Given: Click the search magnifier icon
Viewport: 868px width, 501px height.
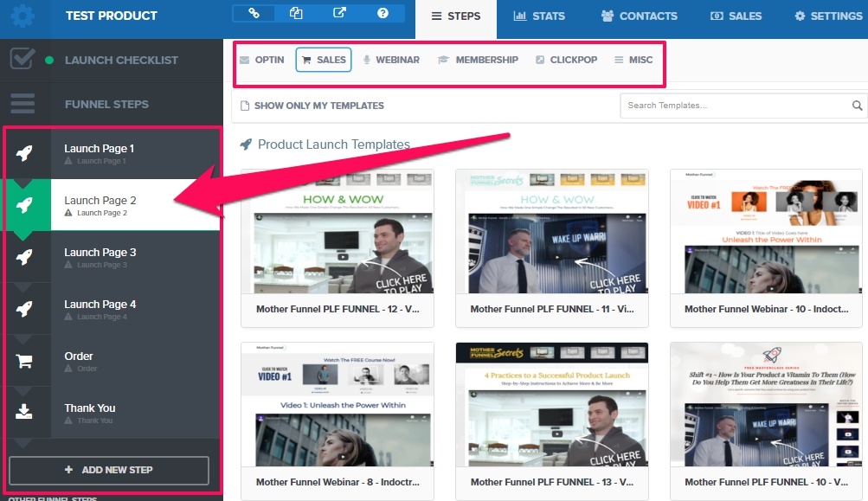Looking at the screenshot, I should [x=857, y=106].
